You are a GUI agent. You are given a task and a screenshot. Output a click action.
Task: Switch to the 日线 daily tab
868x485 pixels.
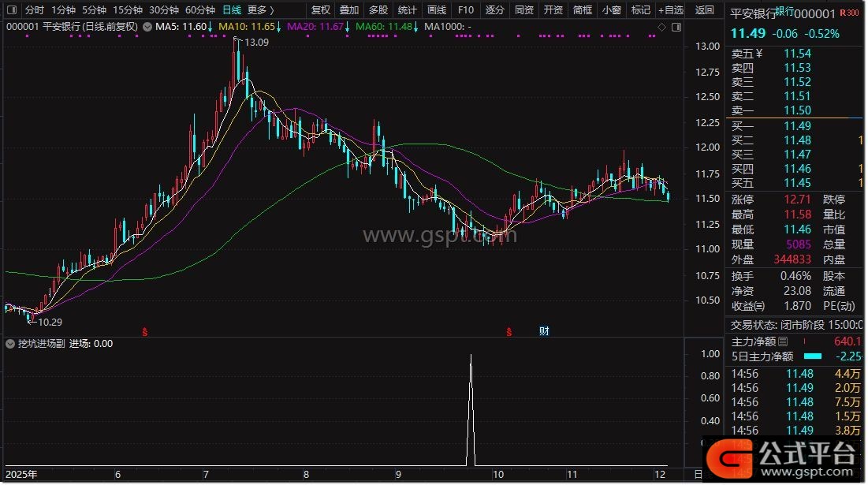coord(231,10)
